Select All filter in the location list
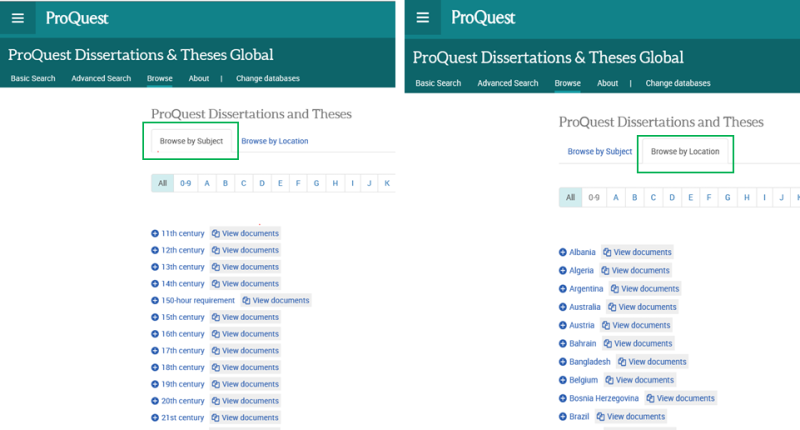800x430 pixels. click(570, 197)
